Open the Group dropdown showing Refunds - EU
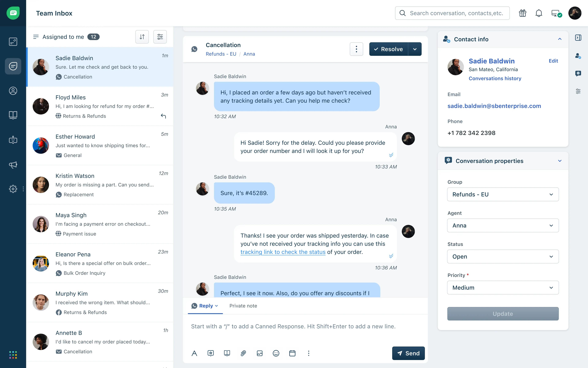The width and height of the screenshot is (588, 368). click(503, 194)
